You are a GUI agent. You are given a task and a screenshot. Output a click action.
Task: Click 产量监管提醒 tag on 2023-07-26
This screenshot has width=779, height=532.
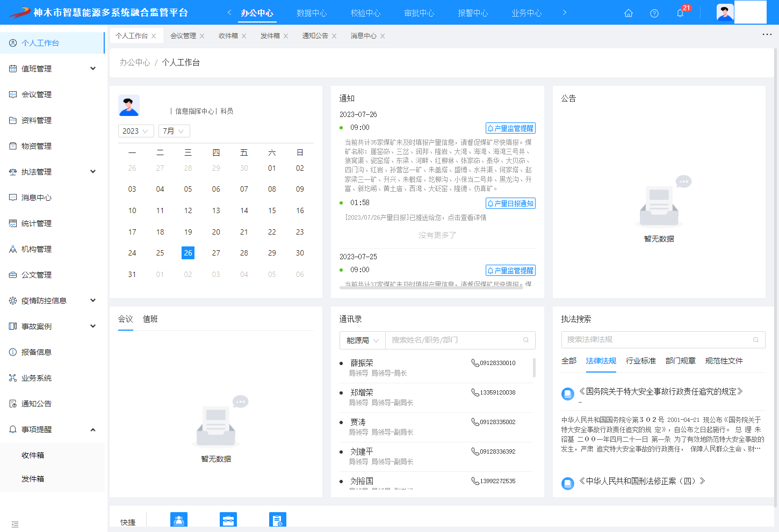click(510, 128)
